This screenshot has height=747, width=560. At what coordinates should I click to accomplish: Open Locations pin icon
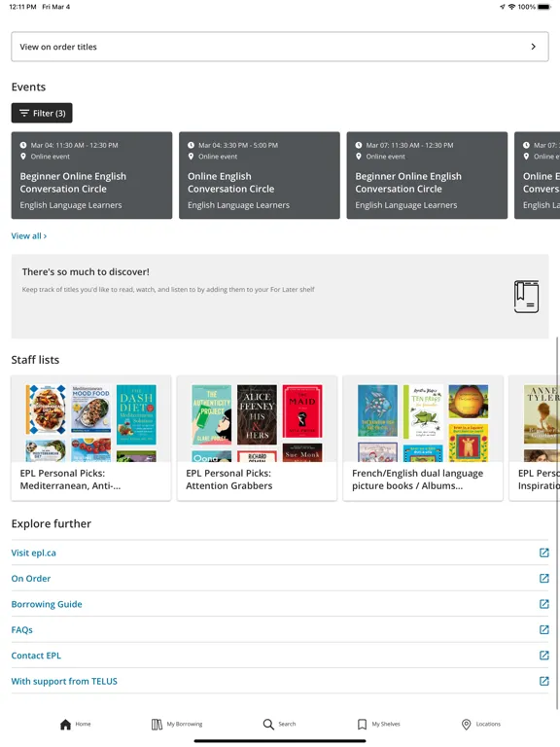(467, 724)
